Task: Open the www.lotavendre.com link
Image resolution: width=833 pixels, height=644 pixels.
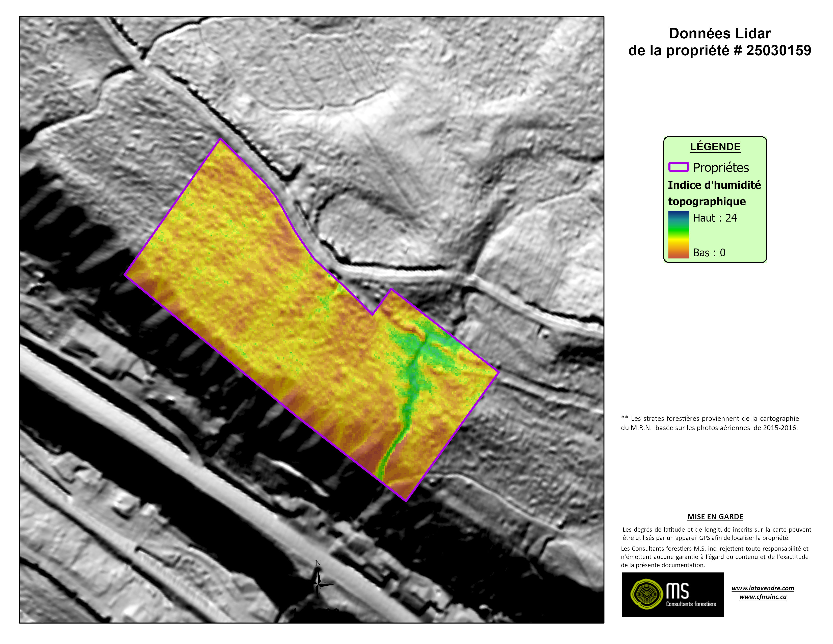Action: (762, 588)
